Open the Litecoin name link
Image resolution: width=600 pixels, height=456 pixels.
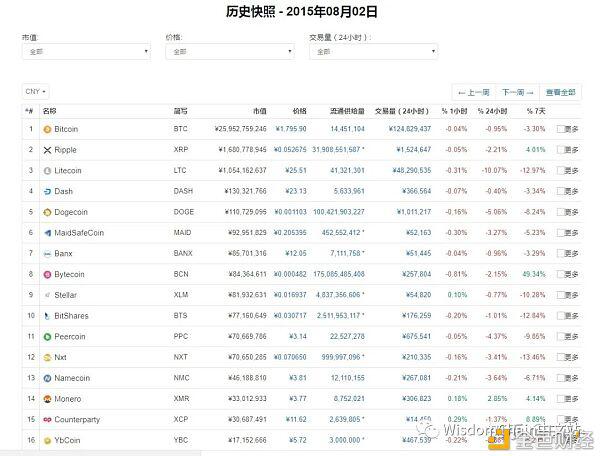pos(68,171)
